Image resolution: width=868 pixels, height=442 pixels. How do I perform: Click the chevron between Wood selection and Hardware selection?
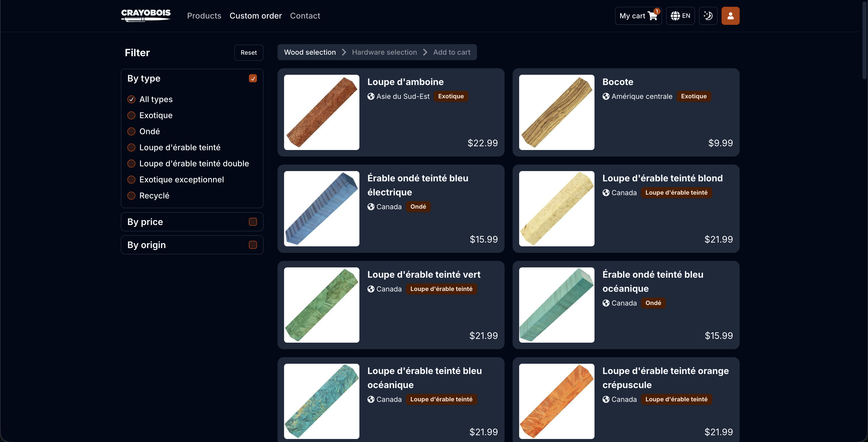pos(344,52)
